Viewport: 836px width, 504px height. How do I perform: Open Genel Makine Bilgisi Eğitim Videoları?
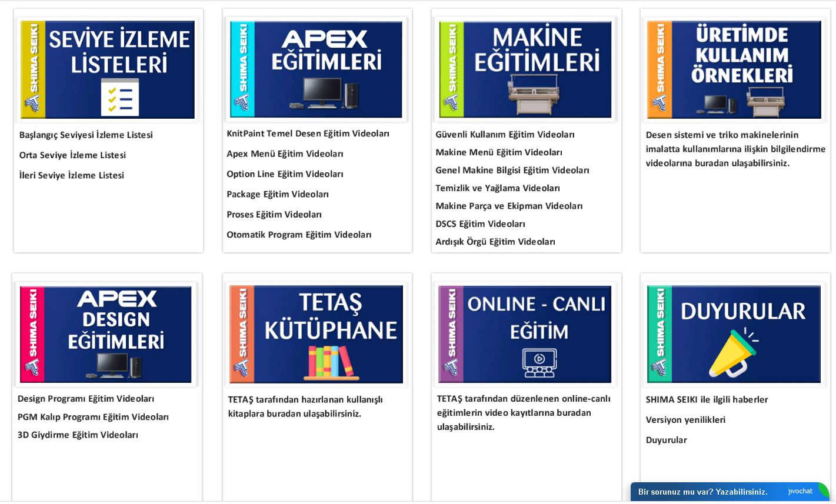512,171
